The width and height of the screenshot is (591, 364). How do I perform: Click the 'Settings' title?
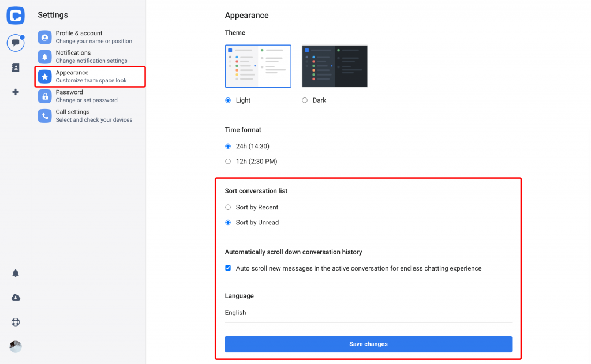tap(53, 14)
